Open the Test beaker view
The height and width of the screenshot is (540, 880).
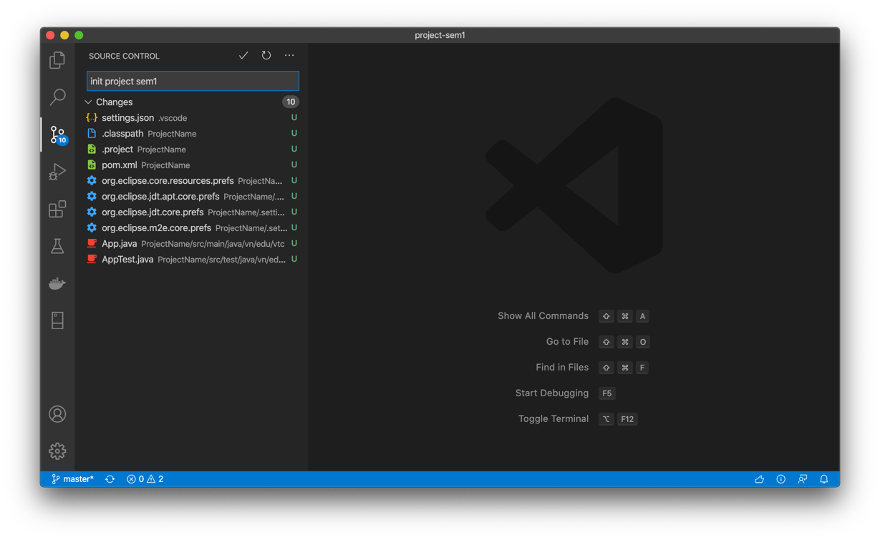[57, 246]
